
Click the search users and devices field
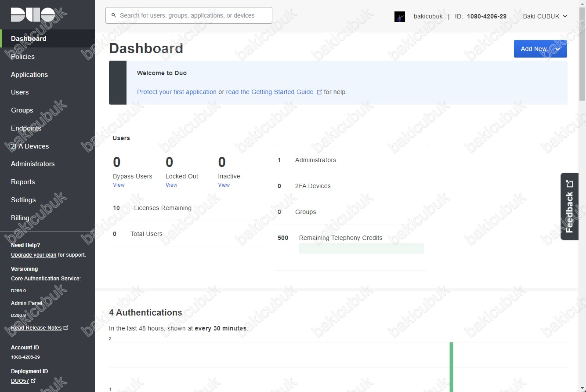(x=189, y=15)
